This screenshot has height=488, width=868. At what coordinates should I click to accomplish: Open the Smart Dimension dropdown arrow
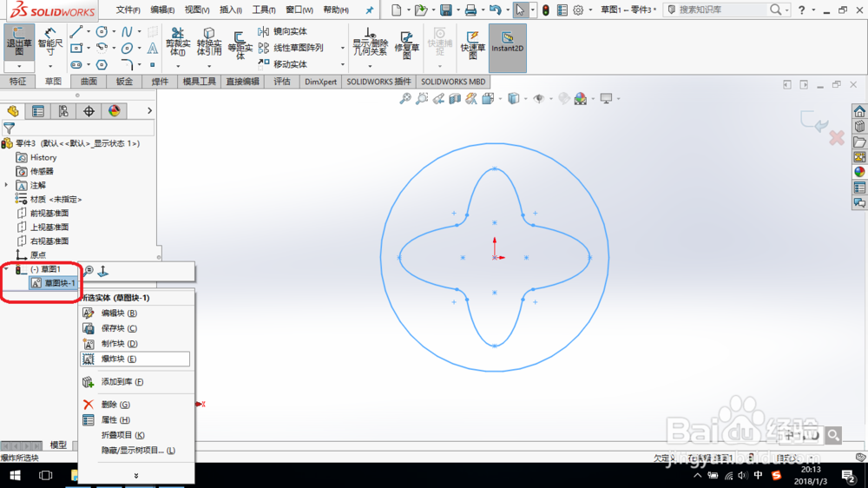tap(49, 67)
